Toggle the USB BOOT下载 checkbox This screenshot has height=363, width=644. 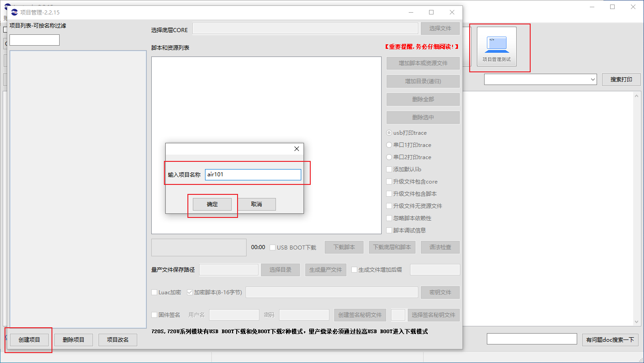tap(272, 248)
